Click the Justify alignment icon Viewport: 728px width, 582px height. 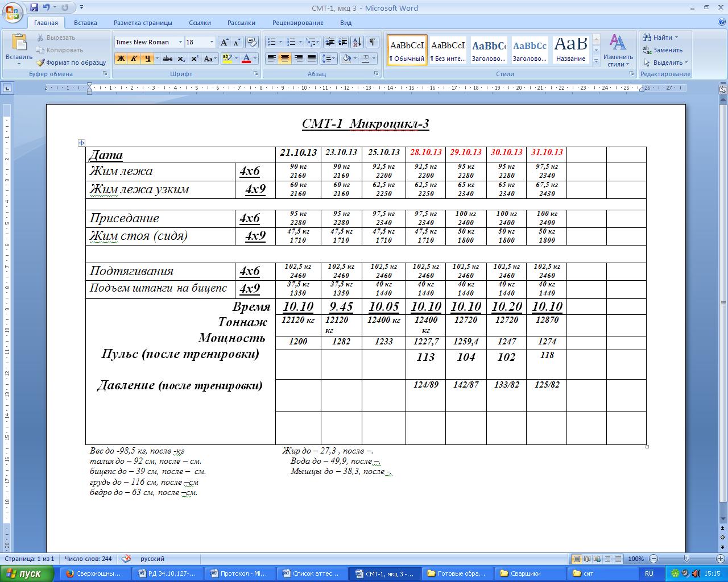(312, 59)
